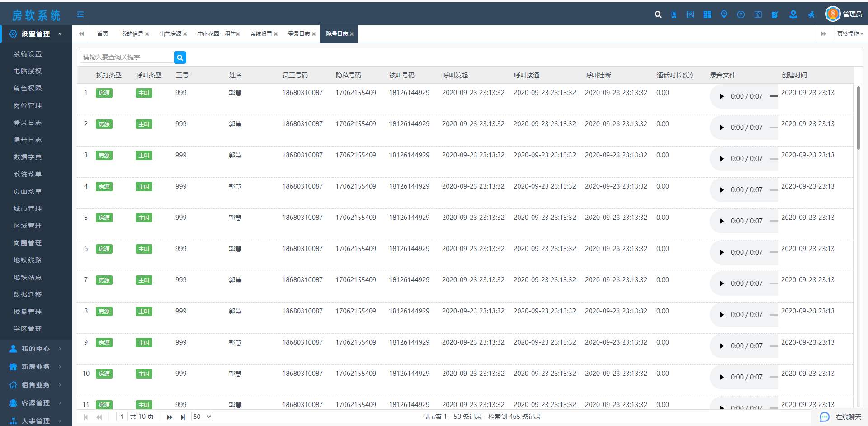Open the 页签操作 dropdown
The image size is (868, 426).
[850, 34]
